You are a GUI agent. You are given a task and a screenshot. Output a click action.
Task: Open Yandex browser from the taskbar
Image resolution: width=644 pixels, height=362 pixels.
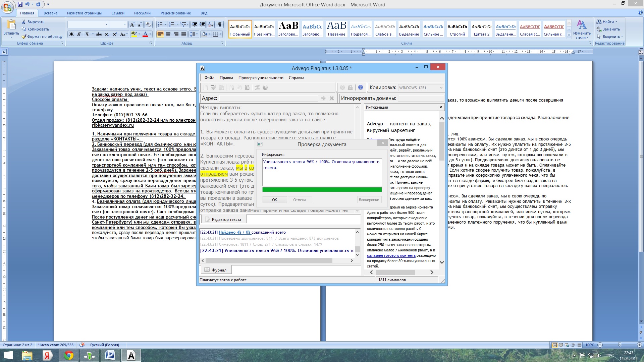47,355
